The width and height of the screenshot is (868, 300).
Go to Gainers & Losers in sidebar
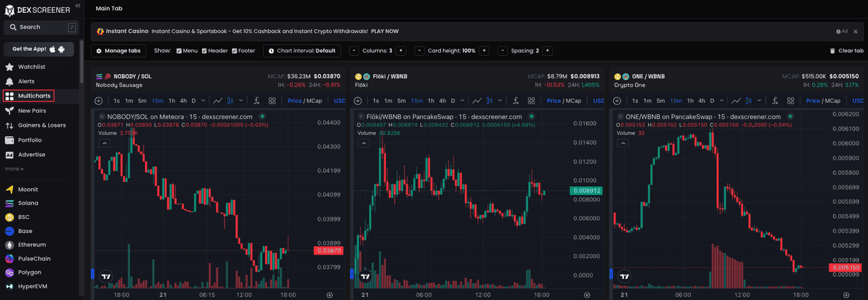pos(41,125)
